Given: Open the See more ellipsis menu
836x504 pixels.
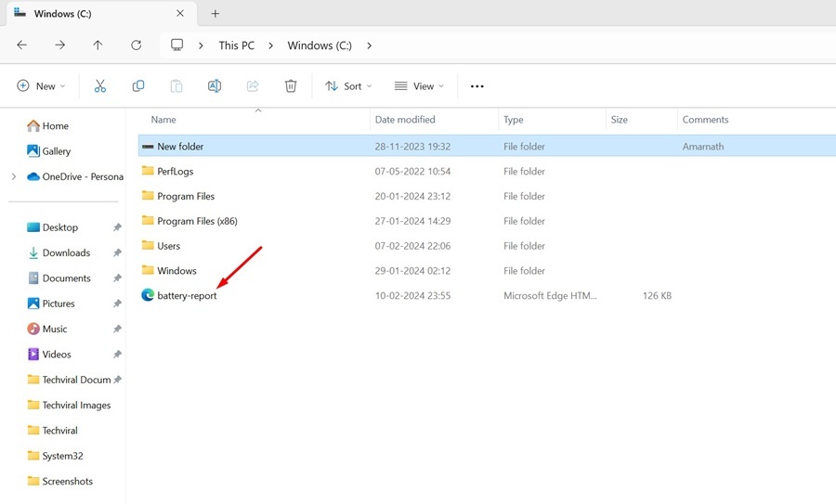Looking at the screenshot, I should tap(477, 86).
